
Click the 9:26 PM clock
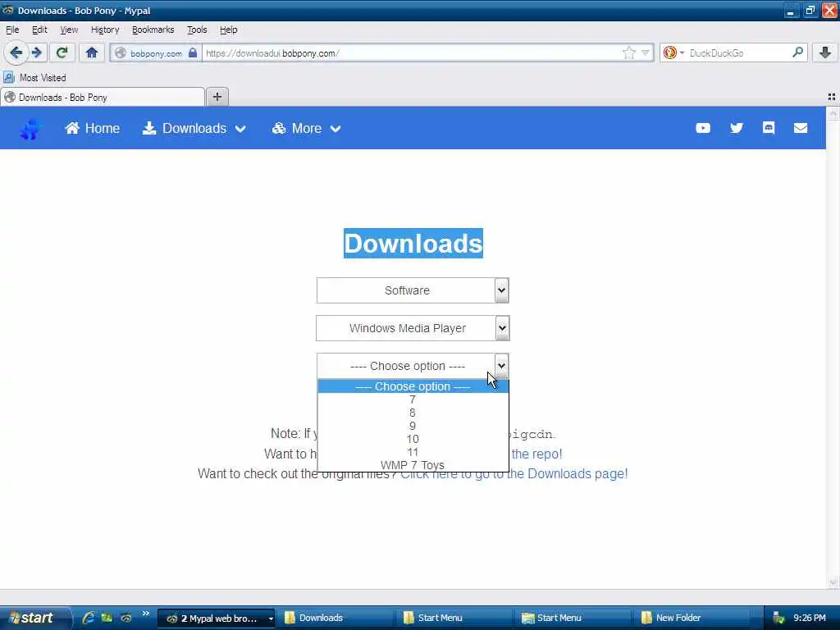click(809, 619)
